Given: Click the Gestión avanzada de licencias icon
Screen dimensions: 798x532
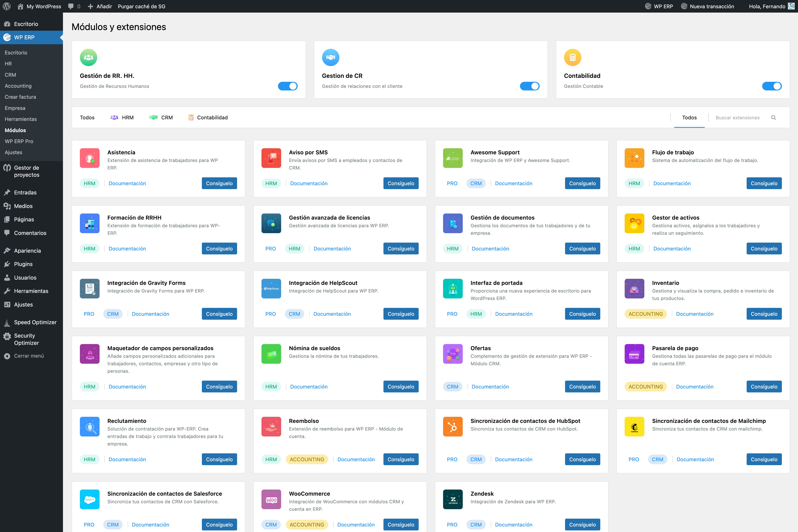Looking at the screenshot, I should tap(271, 223).
